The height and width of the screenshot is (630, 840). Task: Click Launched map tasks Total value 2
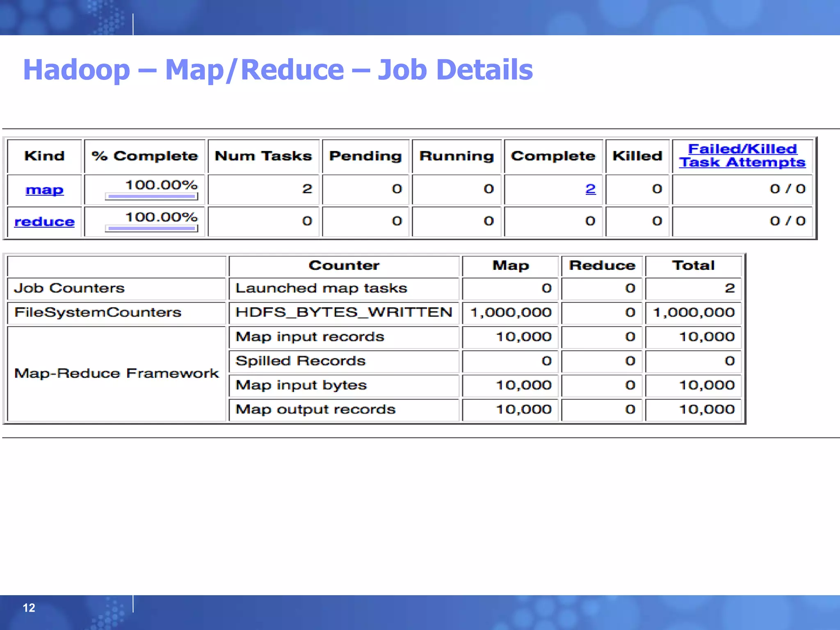pyautogui.click(x=730, y=288)
